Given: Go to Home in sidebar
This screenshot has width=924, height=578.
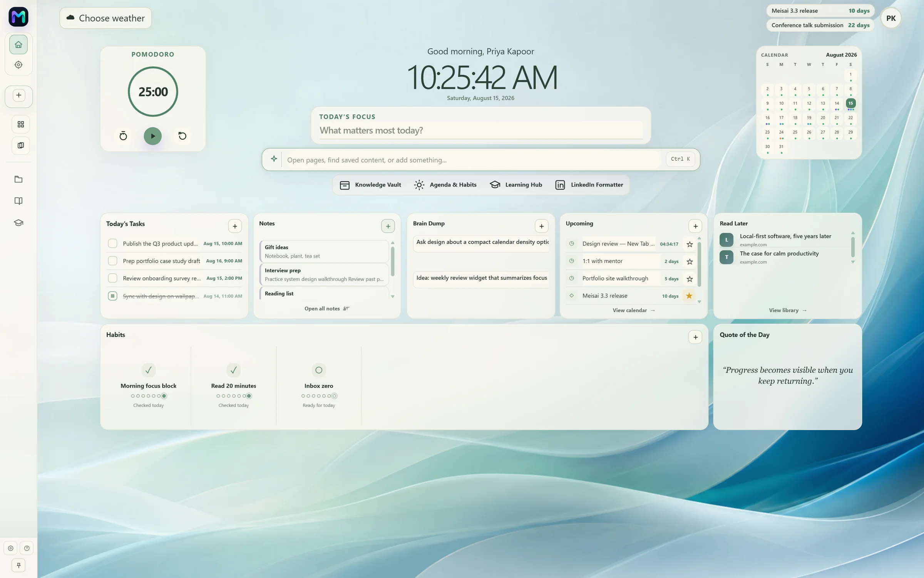Looking at the screenshot, I should (x=18, y=45).
